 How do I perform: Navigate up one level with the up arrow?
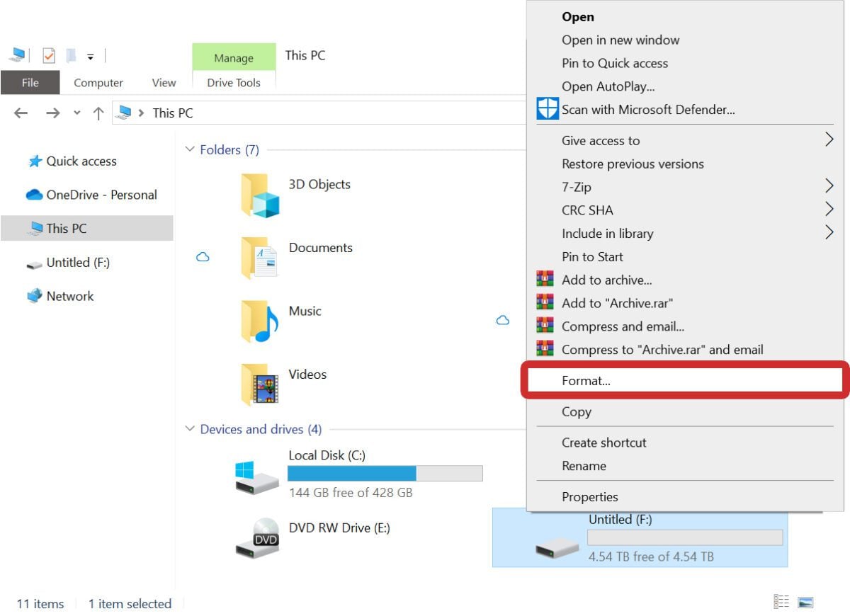pos(98,113)
